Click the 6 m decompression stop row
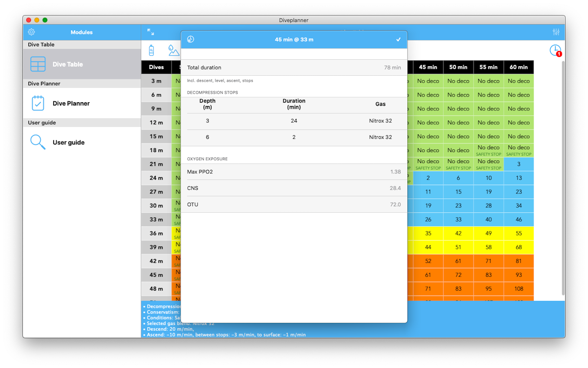The height and width of the screenshot is (368, 588). click(294, 137)
